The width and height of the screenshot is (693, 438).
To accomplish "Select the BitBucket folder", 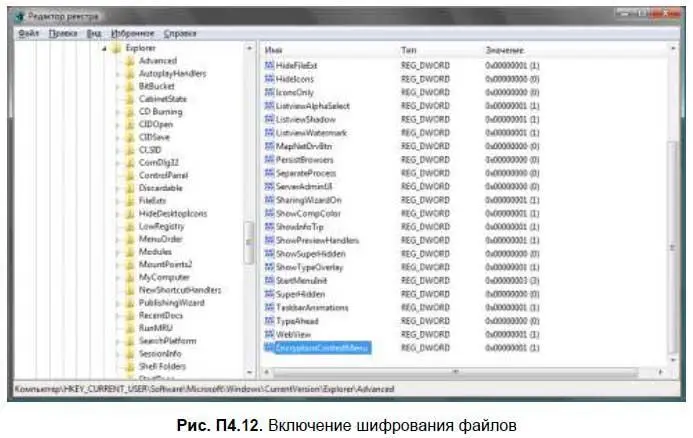I will click(x=156, y=86).
